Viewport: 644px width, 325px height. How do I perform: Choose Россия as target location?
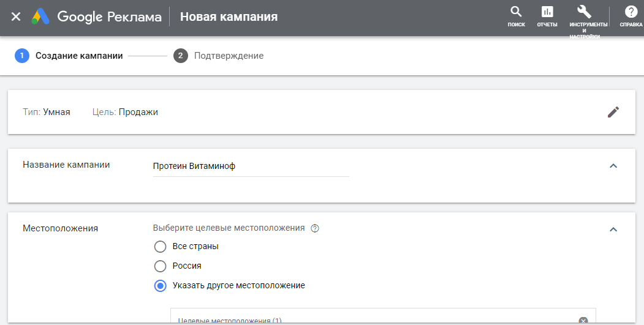[160, 266]
